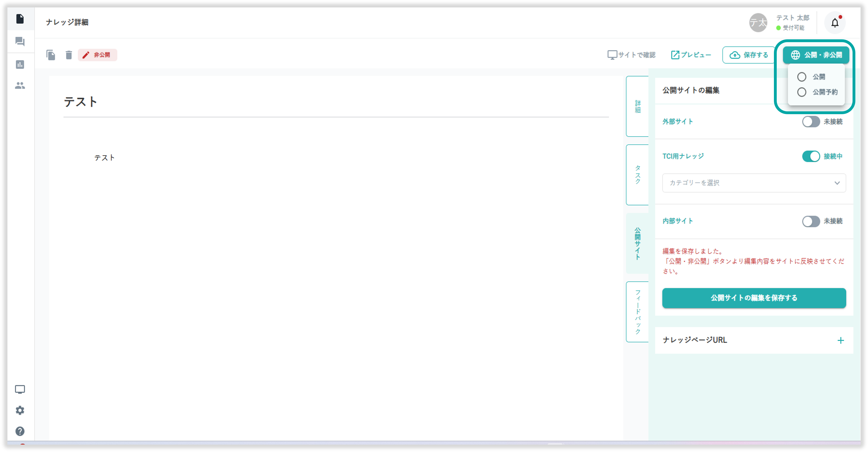Open settings gear in sidebar
This screenshot has width=868, height=452.
click(x=20, y=410)
